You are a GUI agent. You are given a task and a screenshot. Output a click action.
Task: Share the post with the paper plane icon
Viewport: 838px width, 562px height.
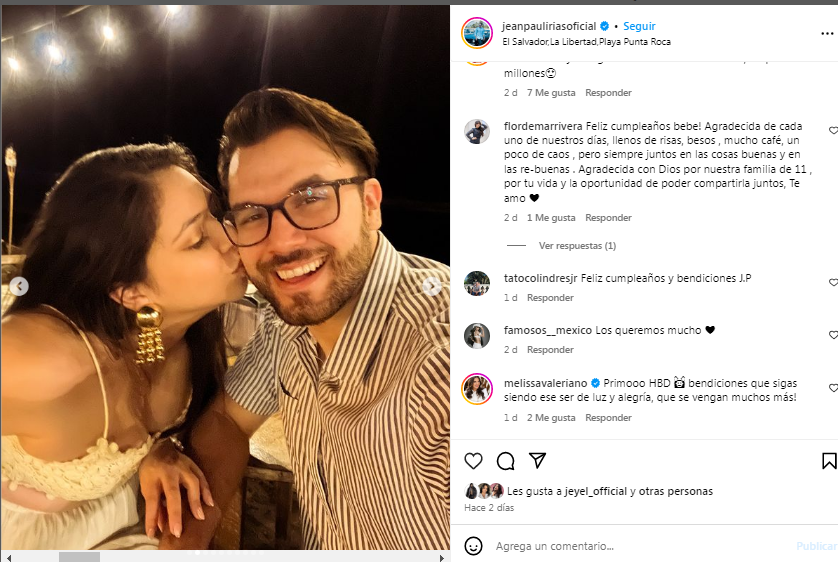[537, 461]
